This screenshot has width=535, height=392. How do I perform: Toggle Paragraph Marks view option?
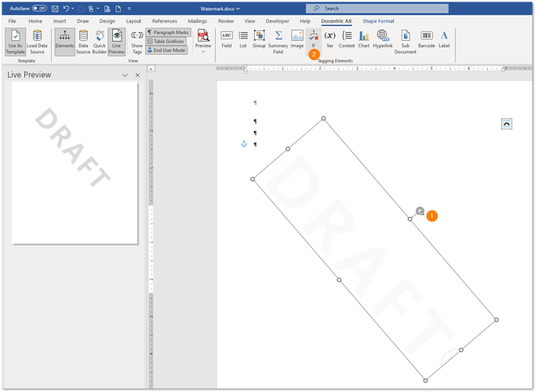(168, 32)
